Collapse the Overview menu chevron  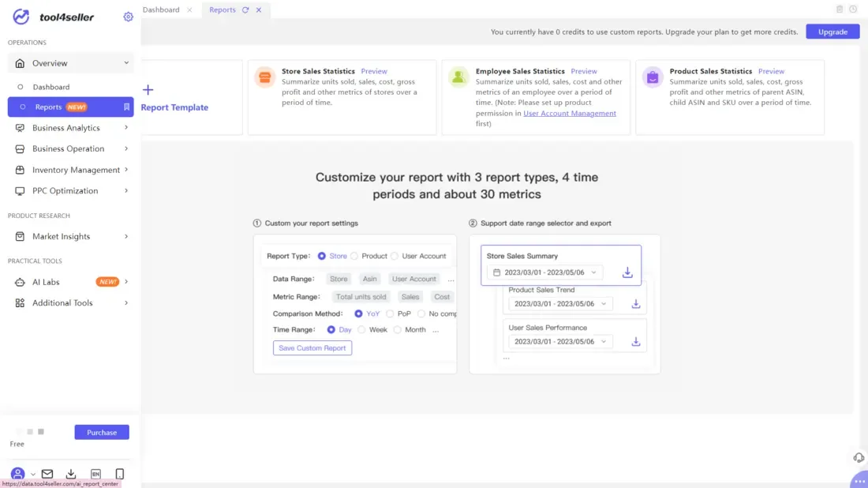(126, 63)
